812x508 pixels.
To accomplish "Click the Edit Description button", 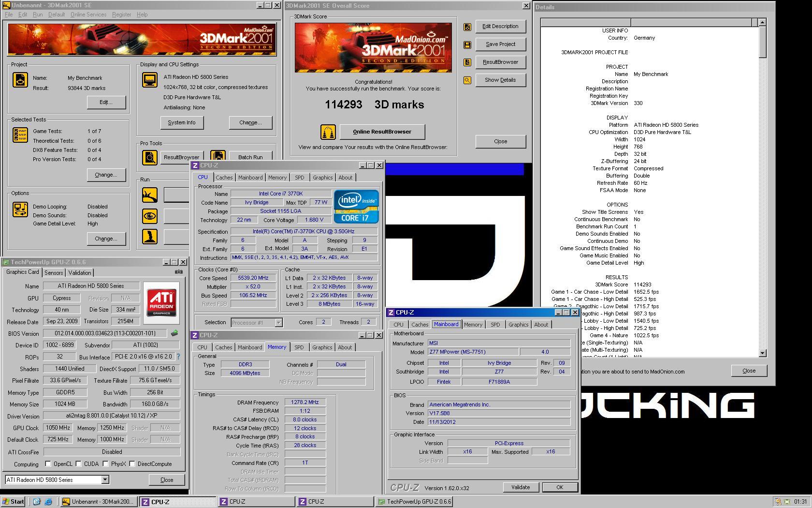I will click(x=500, y=26).
